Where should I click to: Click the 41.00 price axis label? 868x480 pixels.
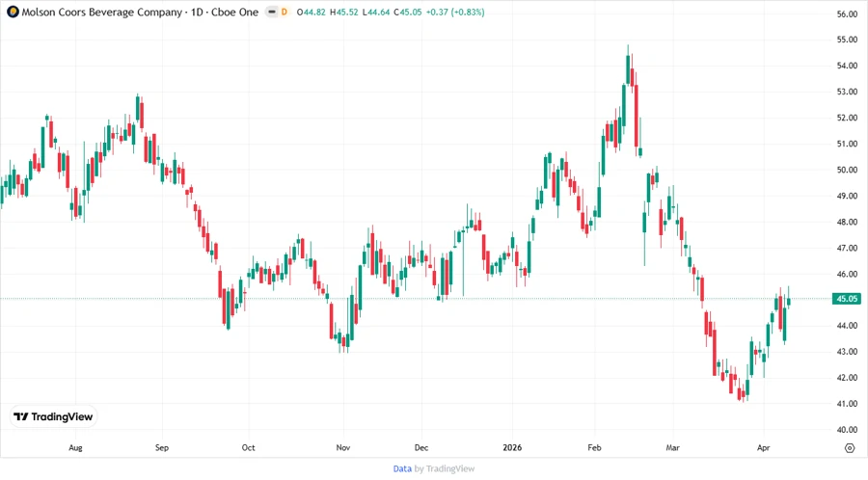coord(847,404)
